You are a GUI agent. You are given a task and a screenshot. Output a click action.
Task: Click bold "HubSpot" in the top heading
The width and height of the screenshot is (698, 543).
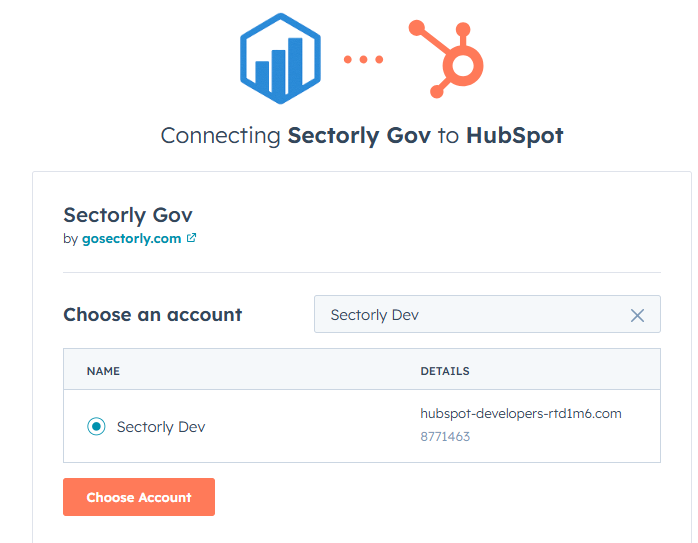click(514, 136)
